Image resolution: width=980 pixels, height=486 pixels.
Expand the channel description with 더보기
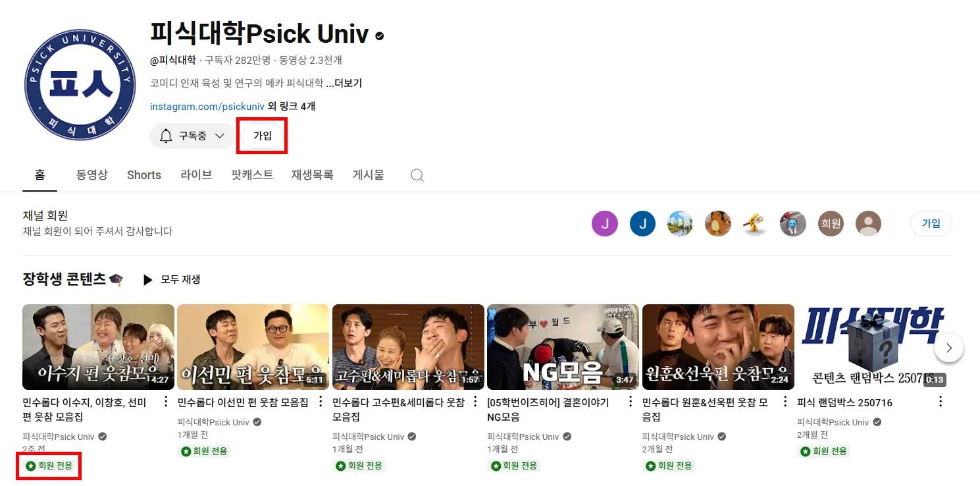click(x=344, y=84)
